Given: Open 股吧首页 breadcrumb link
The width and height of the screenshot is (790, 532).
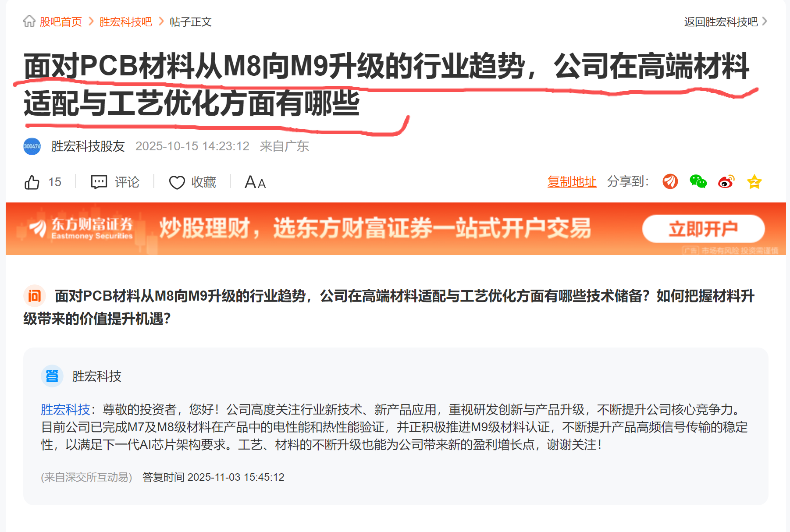Looking at the screenshot, I should [61, 21].
